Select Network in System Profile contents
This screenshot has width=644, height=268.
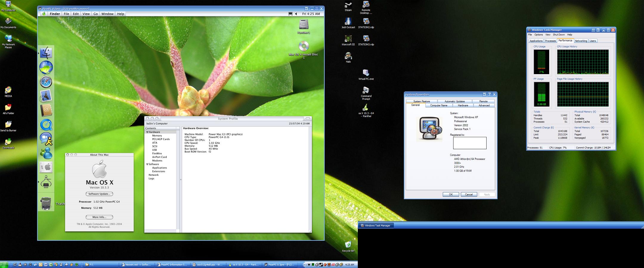tap(154, 175)
